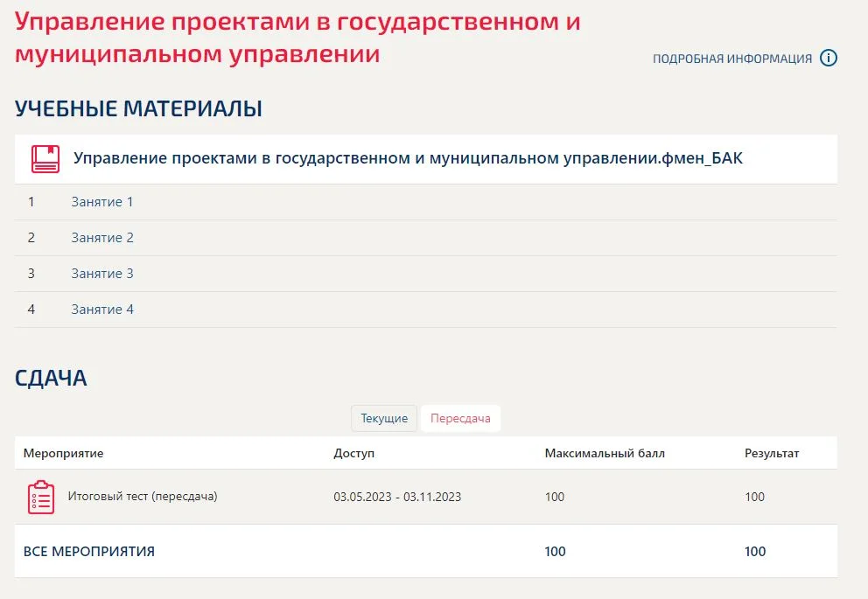Click row number 1 in lessons list
The height and width of the screenshot is (599, 868).
coord(31,202)
